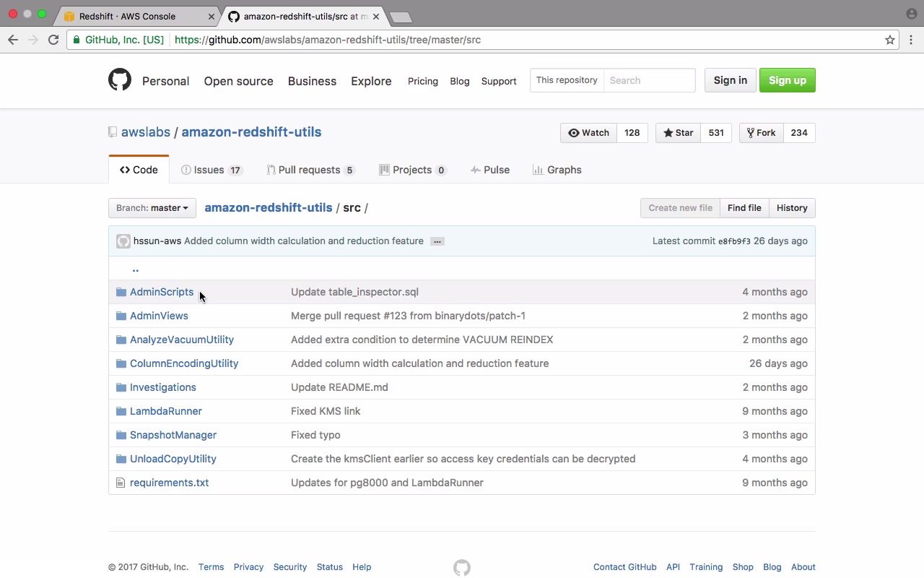924x578 pixels.
Task: Click the requirements.txt file icon
Action: [121, 483]
